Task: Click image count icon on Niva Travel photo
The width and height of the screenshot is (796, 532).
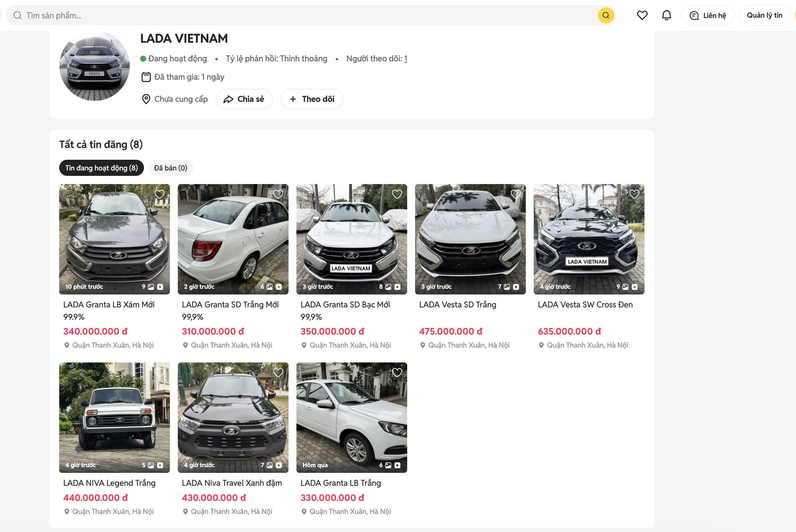Action: (x=270, y=466)
